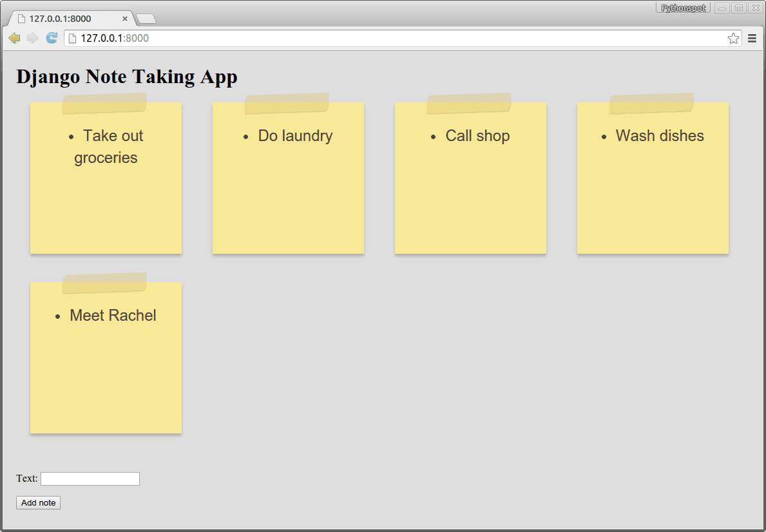766x532 pixels.
Task: Click the 'Call shop' note text
Action: point(478,136)
